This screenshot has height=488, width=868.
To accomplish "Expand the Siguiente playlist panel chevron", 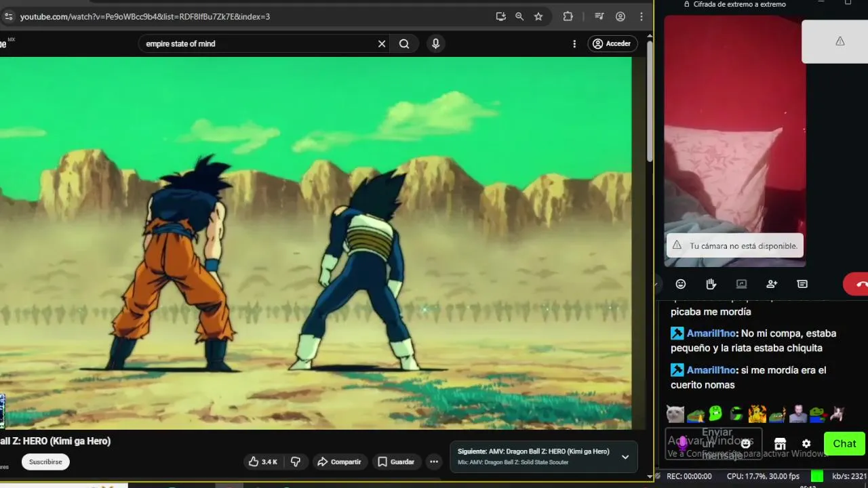I will coord(625,457).
